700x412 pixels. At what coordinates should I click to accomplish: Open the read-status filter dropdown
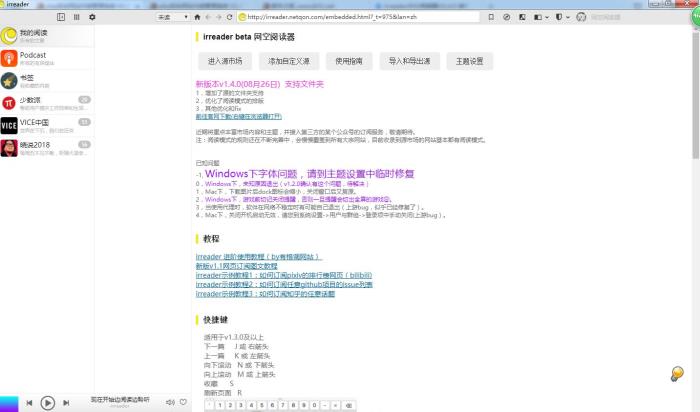pos(173,17)
